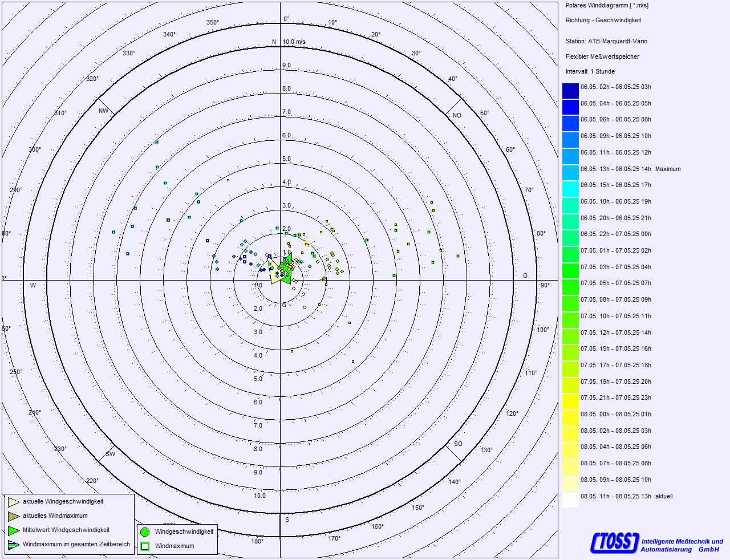The width and height of the screenshot is (730, 560).
Task: Click the 'Flexibler Meßwertspeicher' label
Action: [x=602, y=57]
